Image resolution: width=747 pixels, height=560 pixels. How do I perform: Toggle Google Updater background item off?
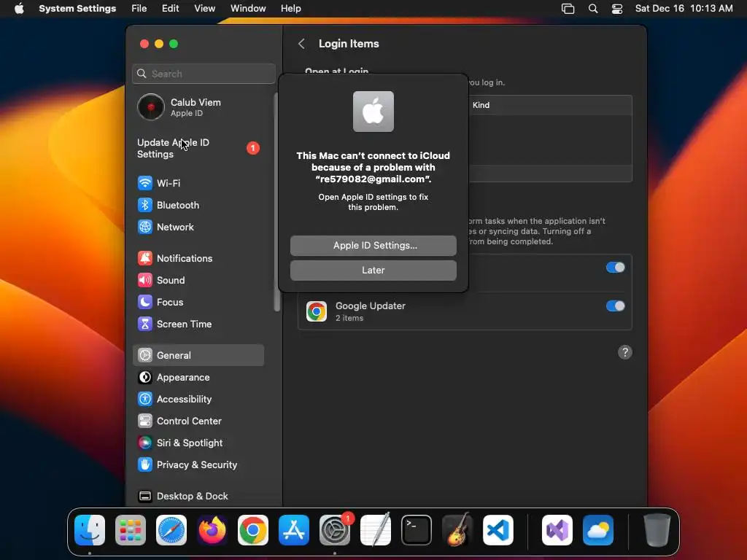pos(615,306)
